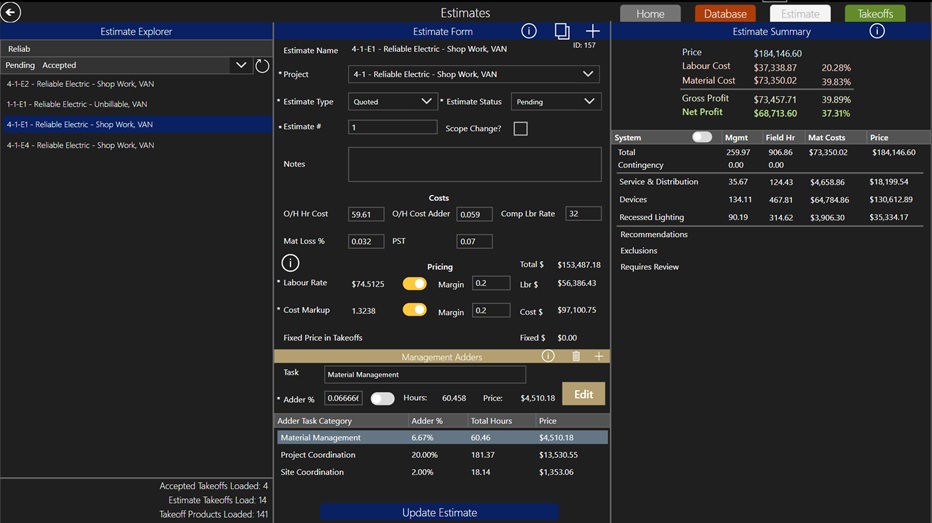
Task: Add management adder with plus icon
Action: (599, 356)
